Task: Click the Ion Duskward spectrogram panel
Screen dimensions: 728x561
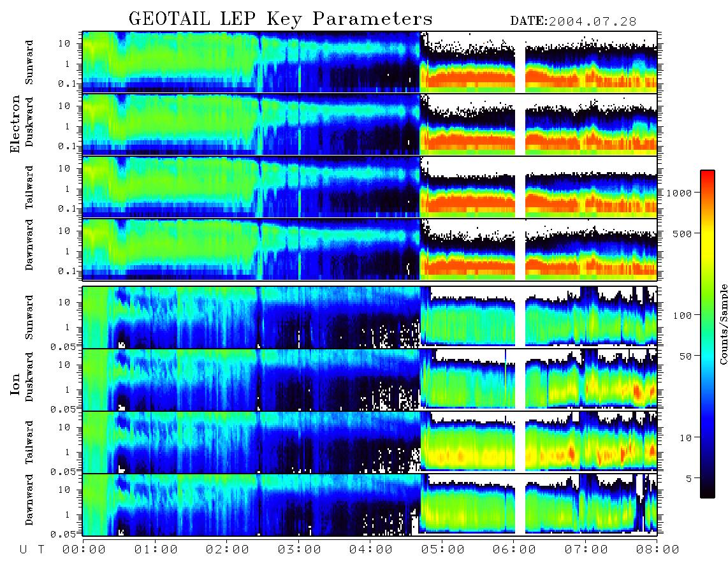Action: [370, 379]
